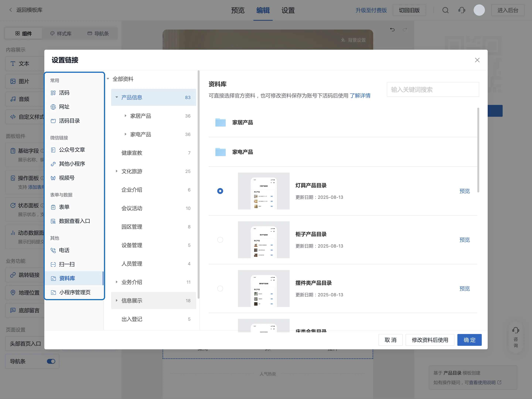The width and height of the screenshot is (532, 399).
Task: Collapse the 全部资料 tree root
Action: (108, 79)
